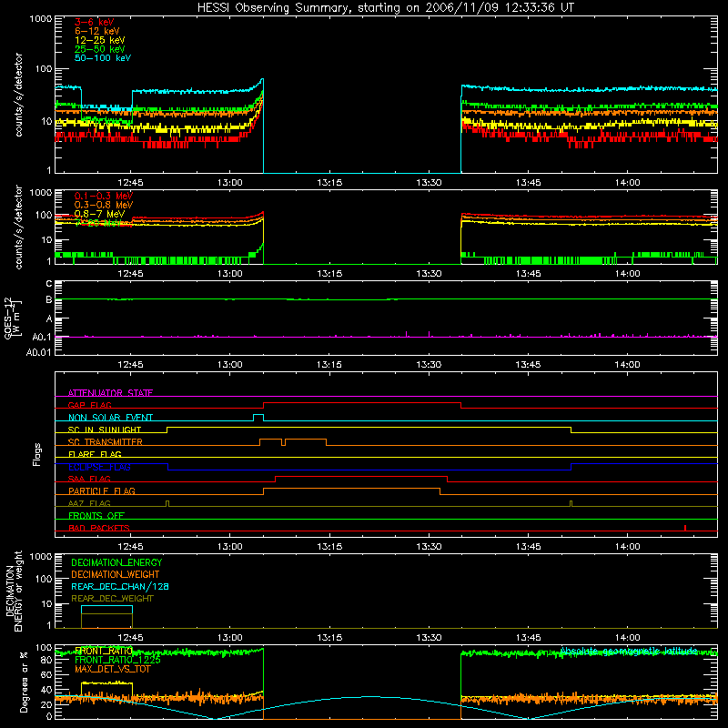728x728 pixels.
Task: Click the REAR_DEC_CHAN/128 legend label
Action: pos(120,586)
